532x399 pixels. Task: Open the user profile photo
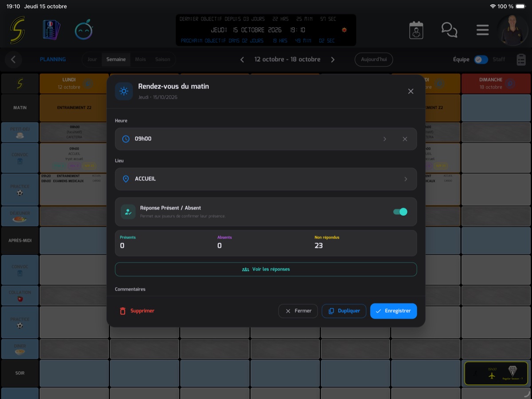pos(512,30)
